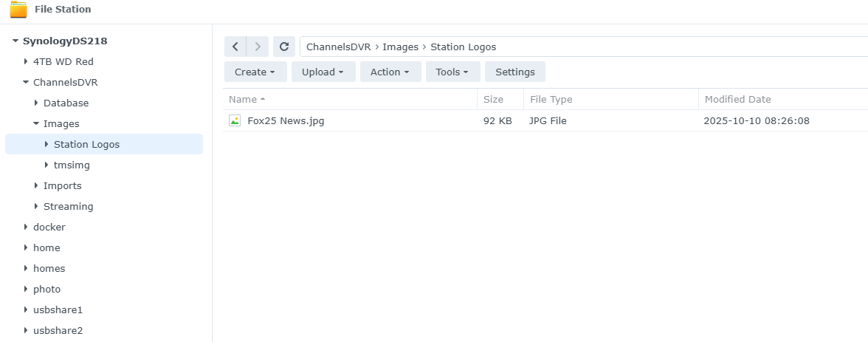Click the forward navigation arrow
Viewport: 868px width, 342px height.
tap(257, 47)
